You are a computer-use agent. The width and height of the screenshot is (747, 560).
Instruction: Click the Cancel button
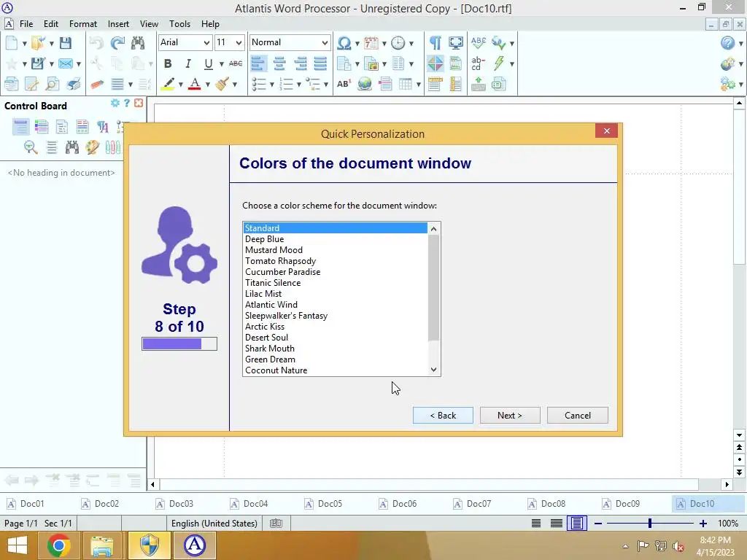(578, 415)
